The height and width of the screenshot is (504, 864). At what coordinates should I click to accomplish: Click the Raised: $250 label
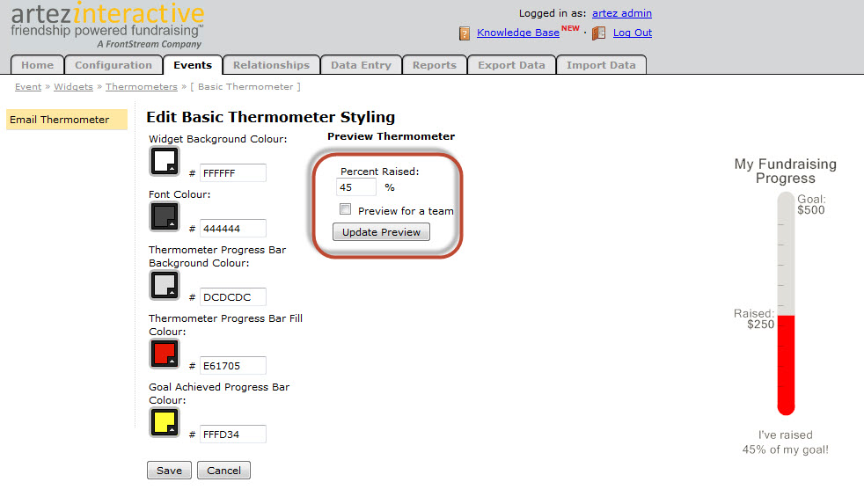754,319
